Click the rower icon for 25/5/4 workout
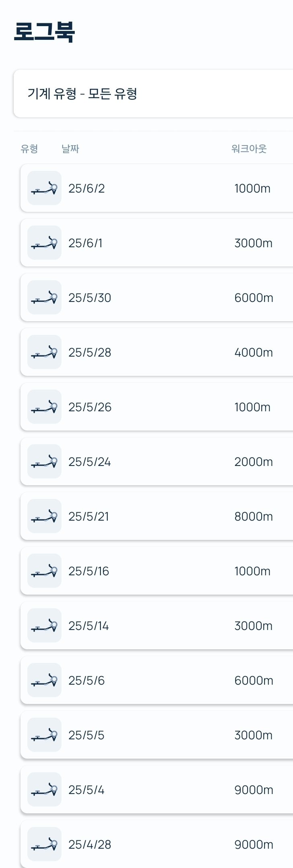Screen dimensions: 293x868 click(44, 790)
